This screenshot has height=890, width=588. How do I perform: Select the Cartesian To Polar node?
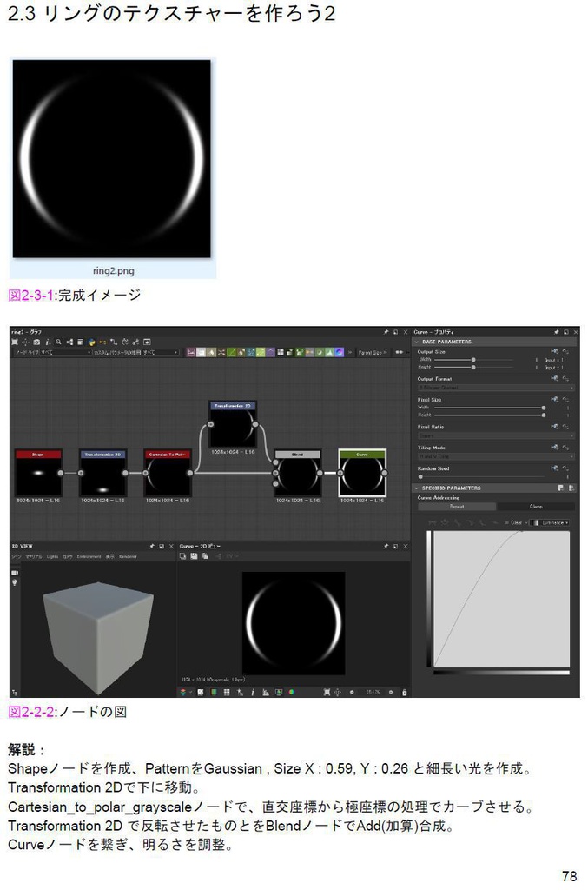click(168, 473)
